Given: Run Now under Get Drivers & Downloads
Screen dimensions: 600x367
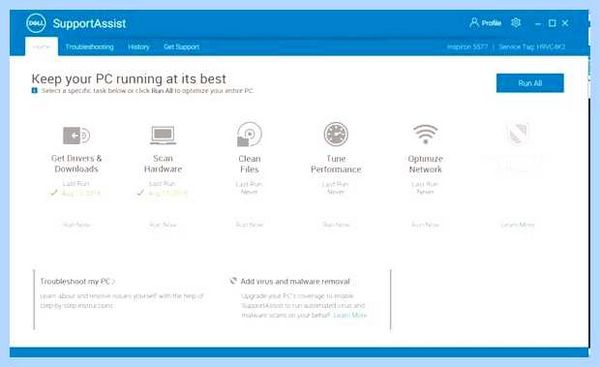Looking at the screenshot, I should 77,225.
